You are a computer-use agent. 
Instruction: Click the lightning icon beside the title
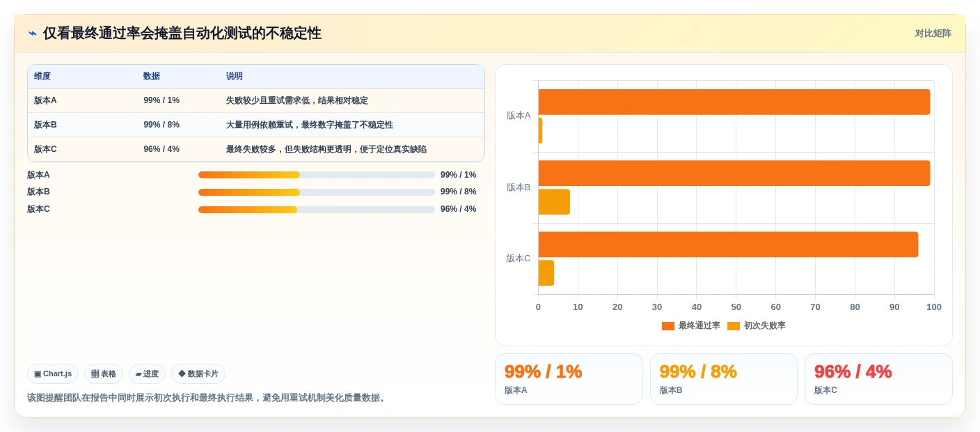(33, 33)
